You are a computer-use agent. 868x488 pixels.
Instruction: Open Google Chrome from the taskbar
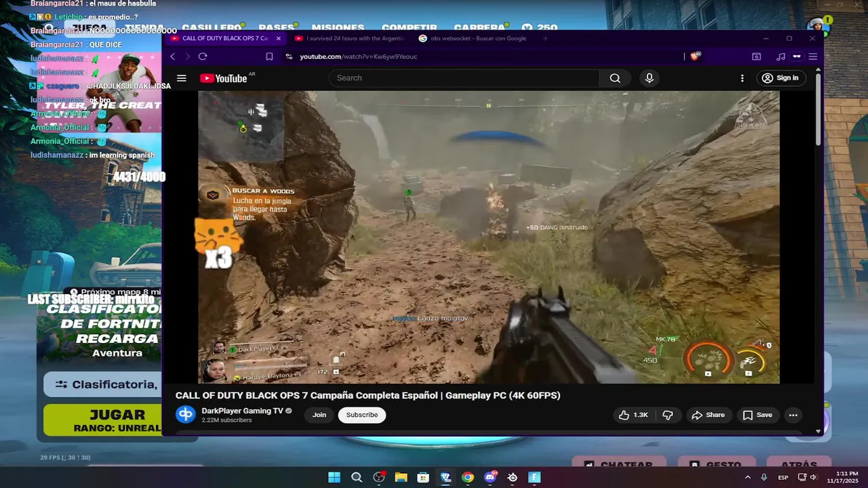[468, 477]
